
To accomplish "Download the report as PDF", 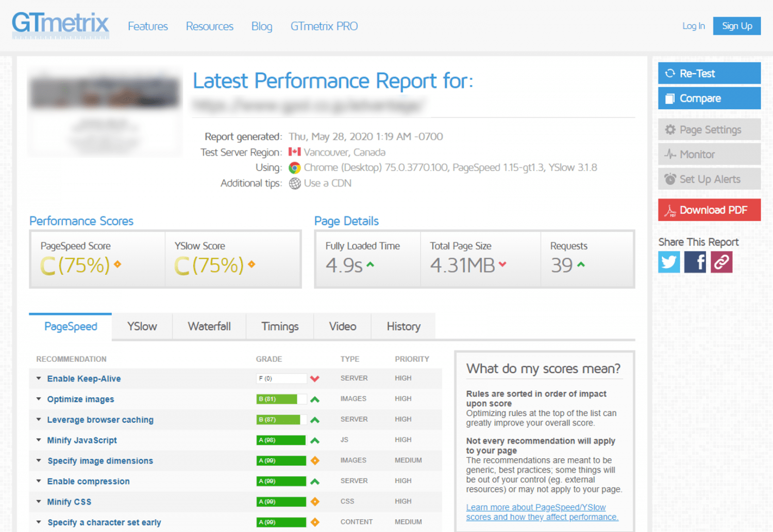I will click(x=709, y=210).
